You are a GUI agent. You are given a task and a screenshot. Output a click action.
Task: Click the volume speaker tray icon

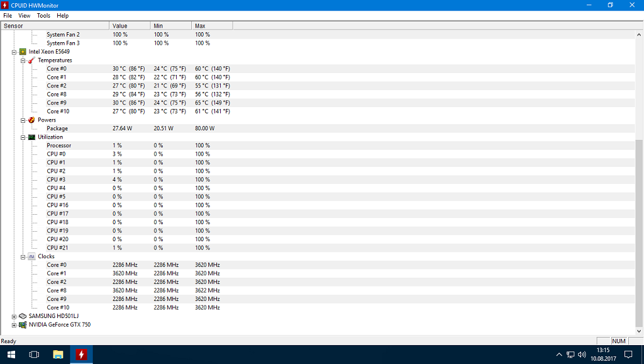[582, 355]
